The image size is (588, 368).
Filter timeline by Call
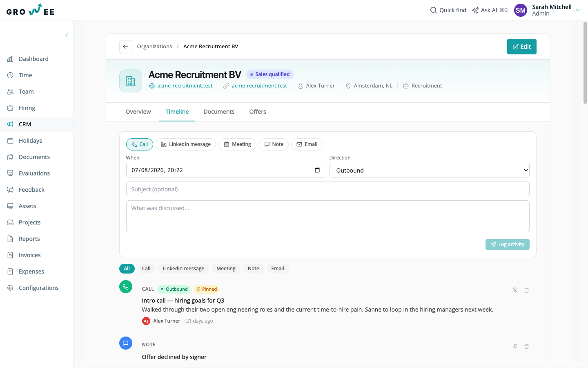[146, 269]
